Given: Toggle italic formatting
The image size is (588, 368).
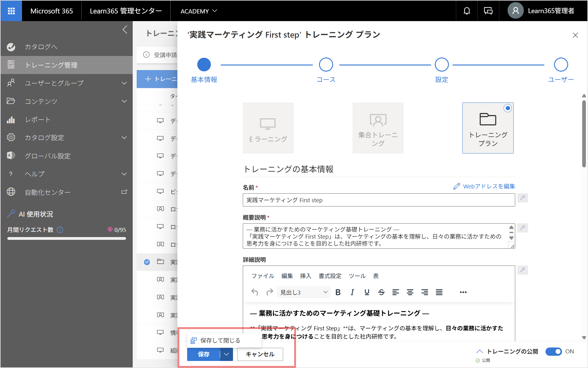Looking at the screenshot, I should (x=352, y=292).
